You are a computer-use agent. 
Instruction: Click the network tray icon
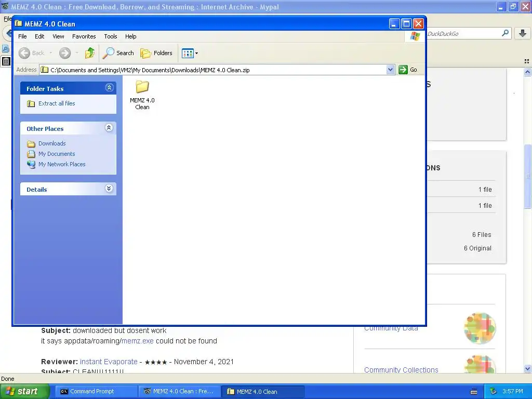[x=494, y=392]
